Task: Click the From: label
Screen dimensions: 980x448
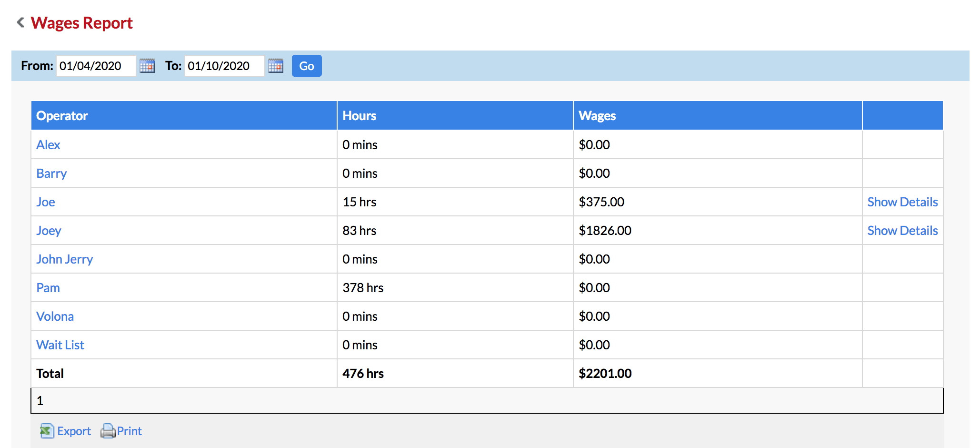Action: [x=37, y=66]
